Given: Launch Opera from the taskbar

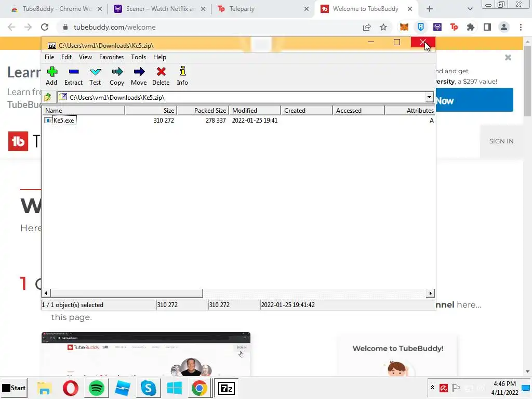Looking at the screenshot, I should [71, 388].
